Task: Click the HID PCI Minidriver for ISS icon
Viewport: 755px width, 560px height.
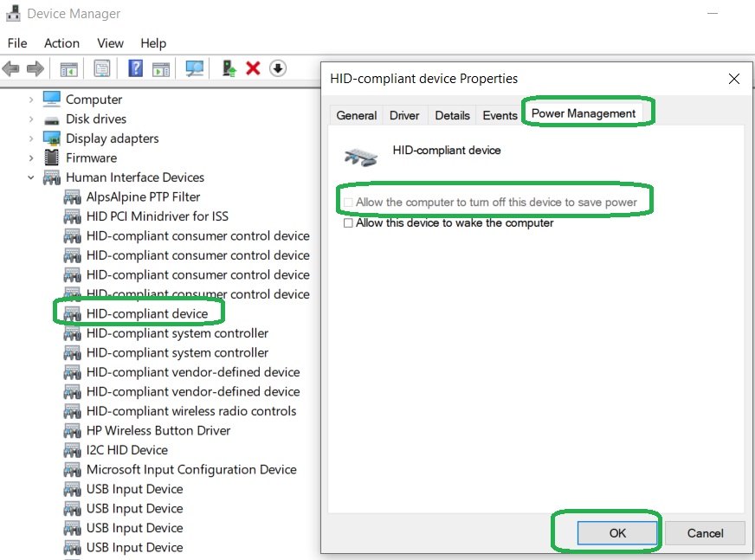Action: pyautogui.click(x=72, y=216)
